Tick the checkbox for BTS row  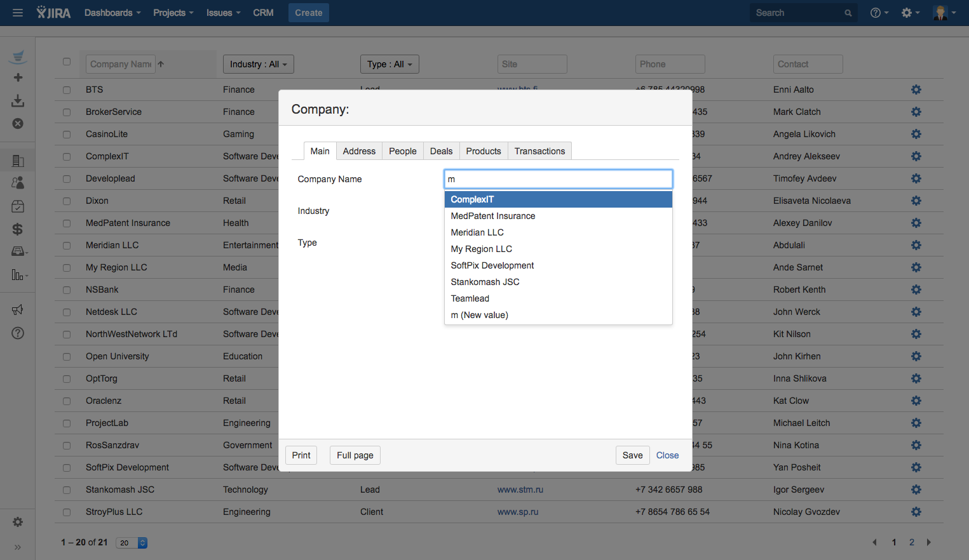click(x=67, y=90)
